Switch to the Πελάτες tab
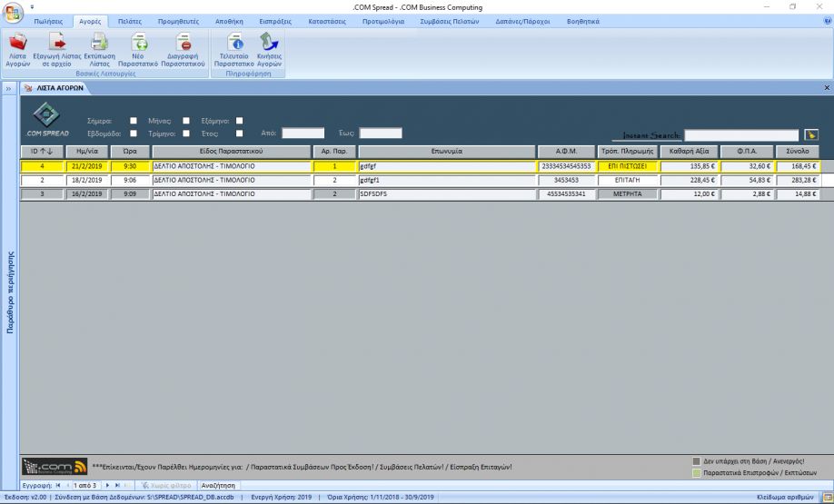This screenshot has width=834, height=504. click(x=130, y=21)
